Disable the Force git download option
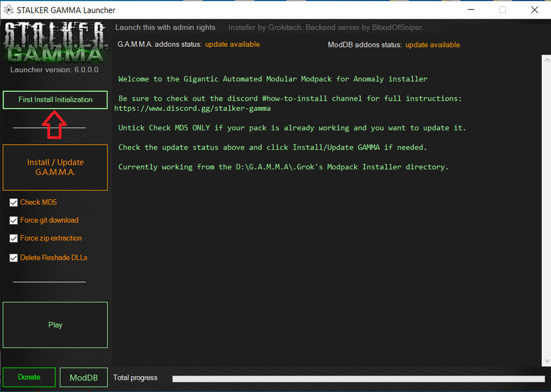Image resolution: width=551 pixels, height=392 pixels. (x=14, y=220)
